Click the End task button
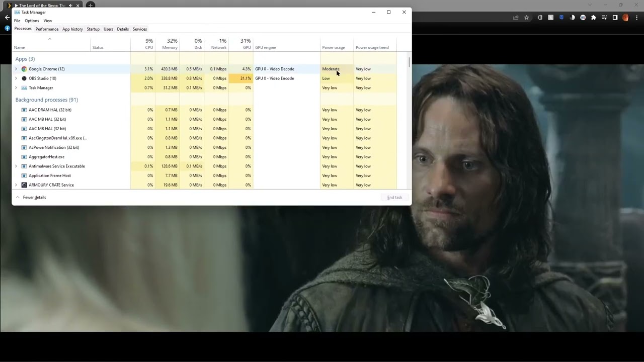The height and width of the screenshot is (362, 644). click(394, 197)
